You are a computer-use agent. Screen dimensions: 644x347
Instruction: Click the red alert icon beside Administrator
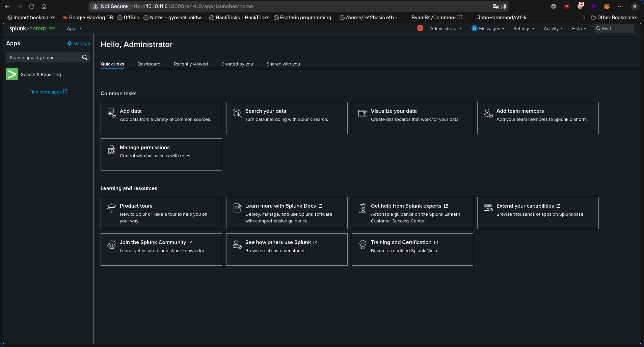pyautogui.click(x=420, y=28)
